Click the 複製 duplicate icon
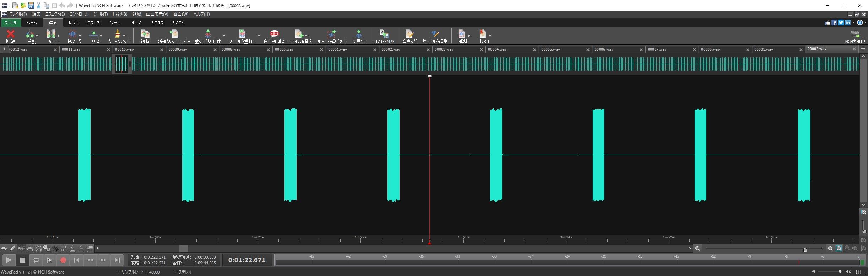Screen dimensions: 868x276 (145, 36)
